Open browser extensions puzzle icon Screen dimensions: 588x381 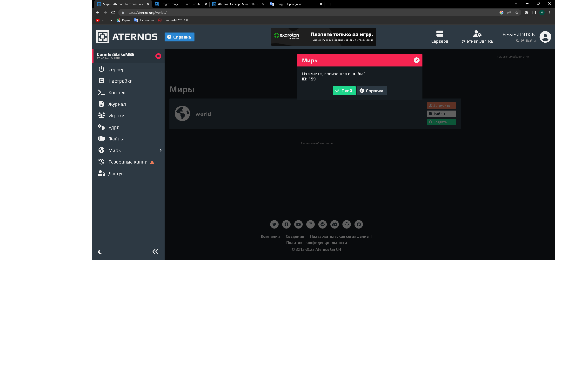click(x=526, y=13)
